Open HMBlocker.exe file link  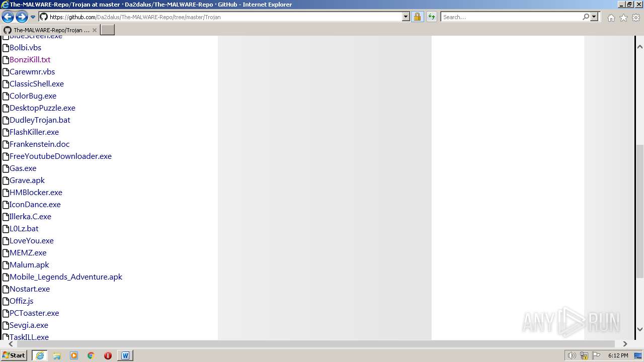coord(36,193)
